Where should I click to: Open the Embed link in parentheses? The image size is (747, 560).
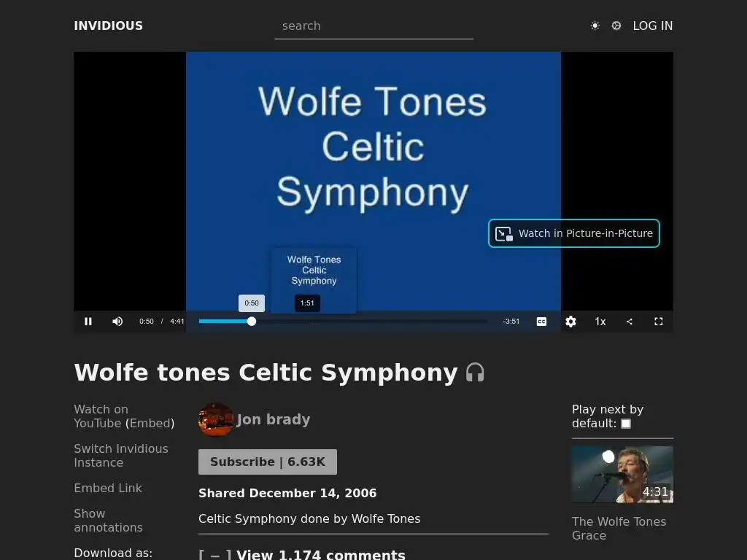[x=150, y=424]
